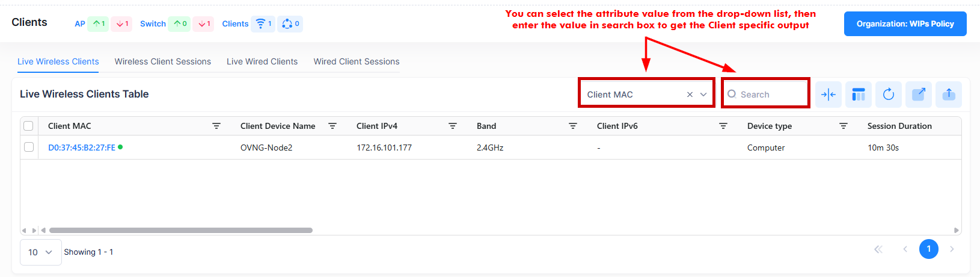This screenshot has width=980, height=277.
Task: Select page 1 in pagination
Action: click(928, 249)
